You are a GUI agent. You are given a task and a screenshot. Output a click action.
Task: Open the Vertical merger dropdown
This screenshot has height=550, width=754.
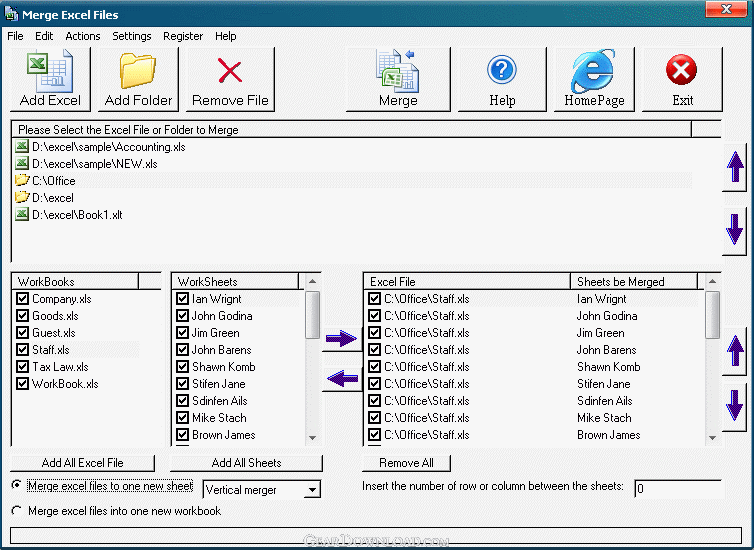313,490
